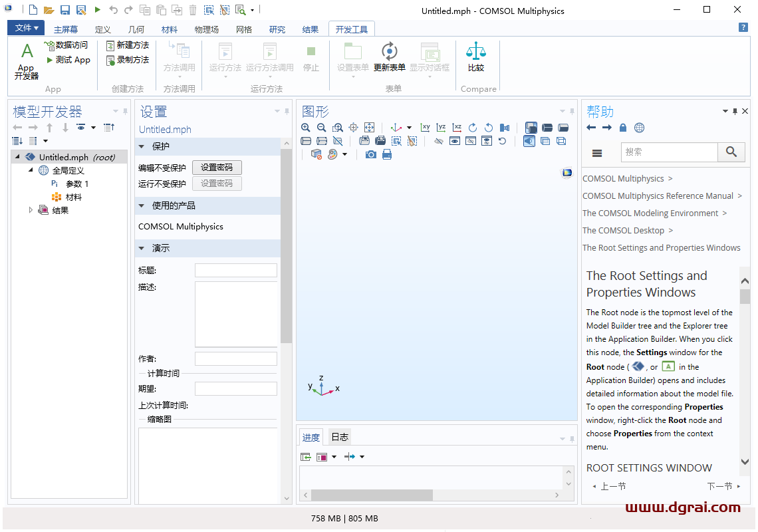The image size is (758, 532).
Task: Toggle the highlighted perspective-view button
Action: click(529, 141)
